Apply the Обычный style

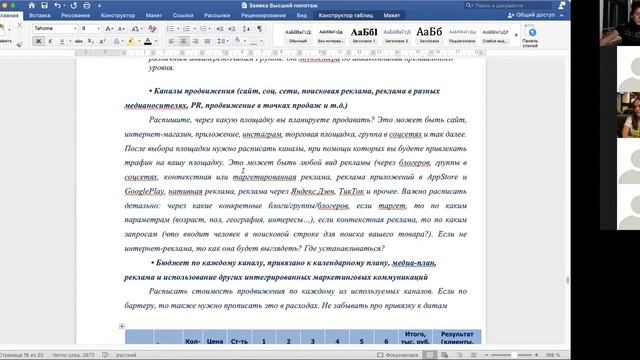[298, 36]
